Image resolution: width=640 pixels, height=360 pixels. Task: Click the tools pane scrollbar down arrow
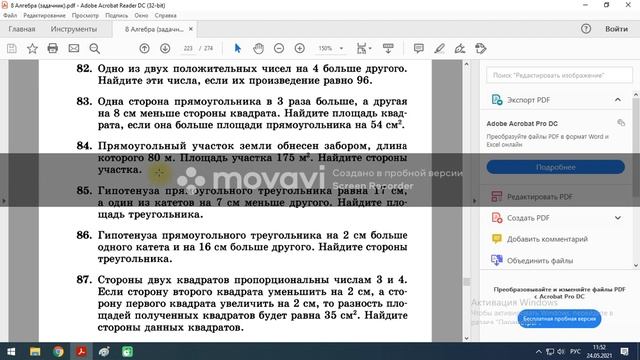[636, 266]
